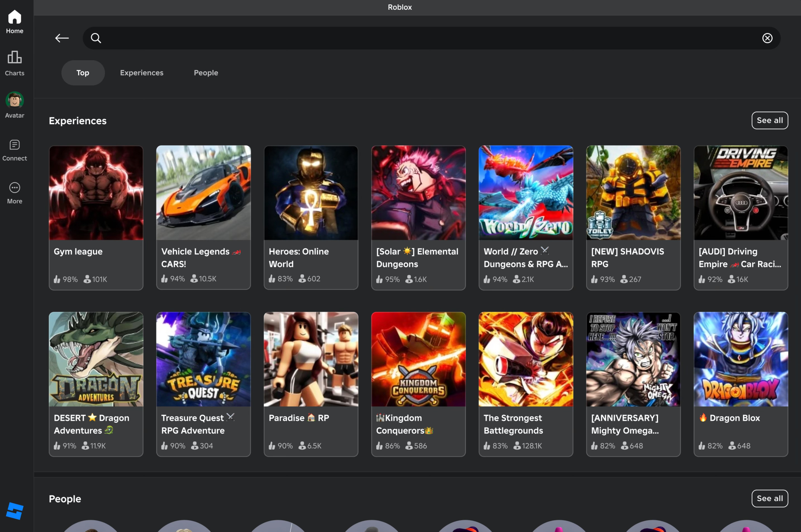Open the Charts sidebar icon

[15, 63]
